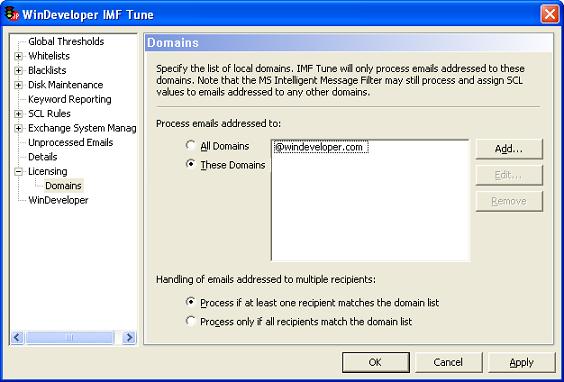Confirm with the OK button
This screenshot has width=564, height=382.
[x=376, y=362]
